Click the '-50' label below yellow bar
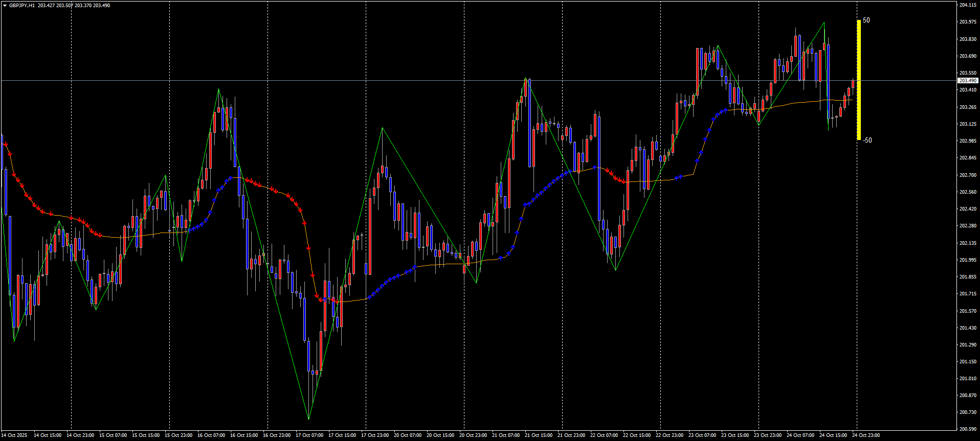This screenshot has height=441, width=980. (x=867, y=141)
